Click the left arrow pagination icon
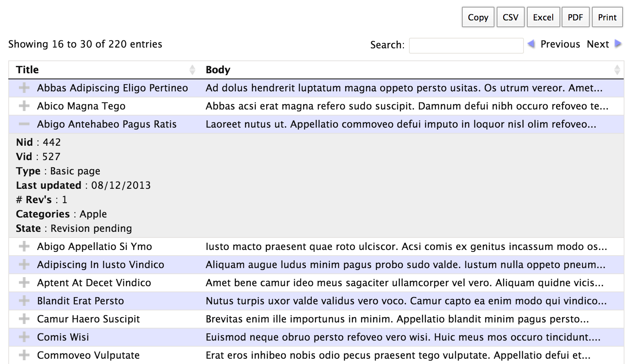629x364 pixels. point(531,44)
